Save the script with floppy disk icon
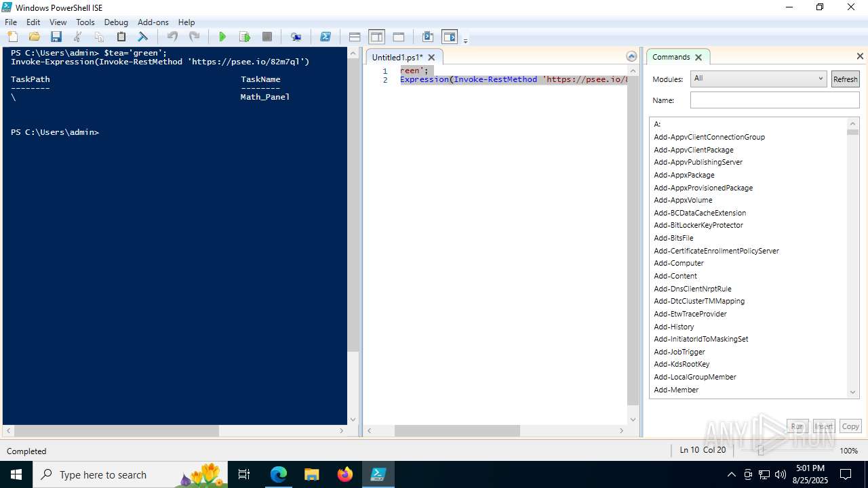This screenshot has width=868, height=488. (x=56, y=37)
